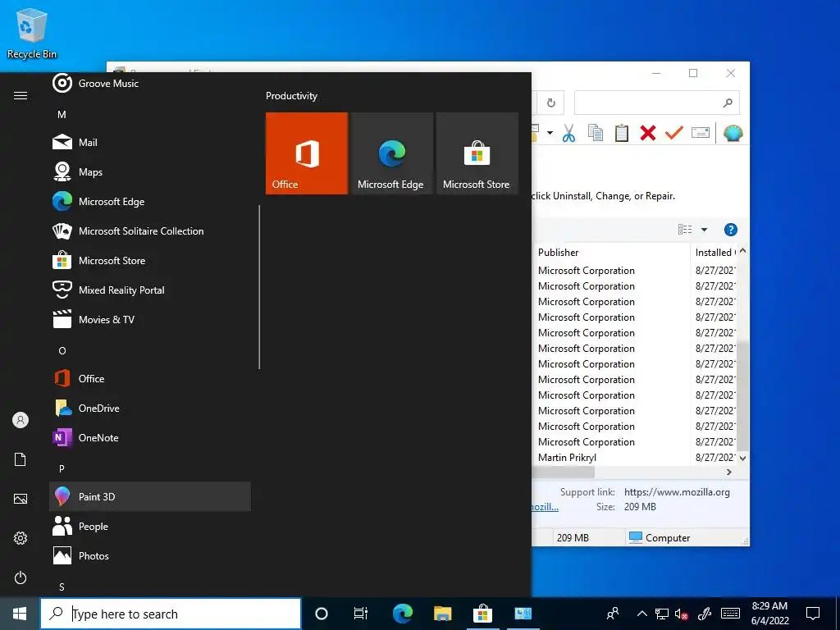Open Documents from Start sidebar
The image size is (840, 630).
[21, 459]
